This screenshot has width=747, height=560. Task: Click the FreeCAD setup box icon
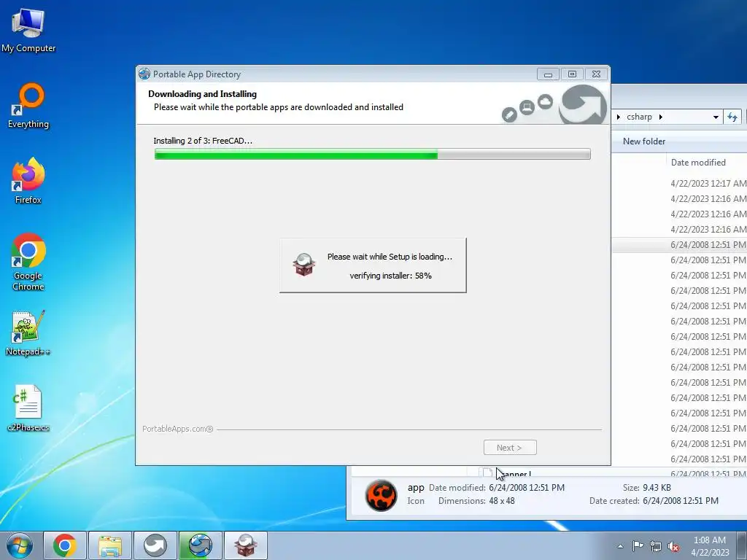pos(304,265)
